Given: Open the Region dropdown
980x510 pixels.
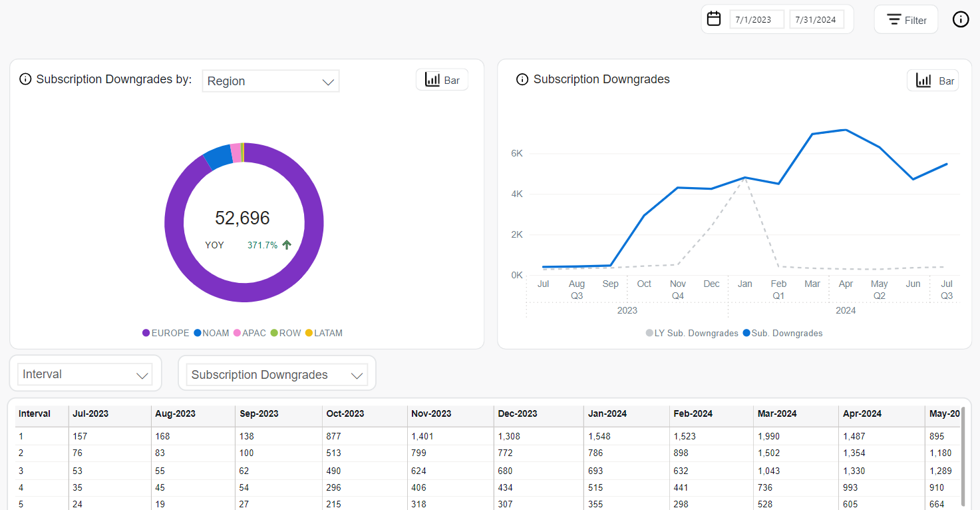Looking at the screenshot, I should click(271, 81).
